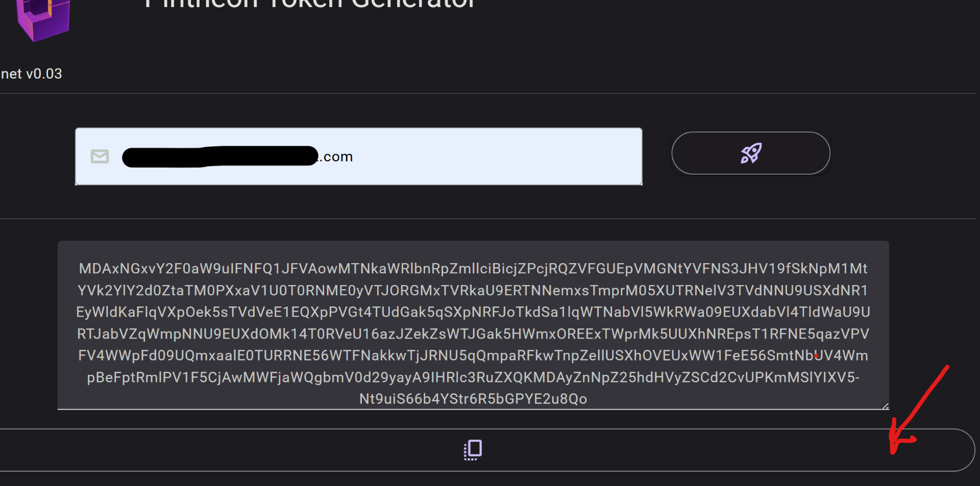Click token line starting with "pBeFptRml"
The image size is (980, 486).
click(x=473, y=377)
